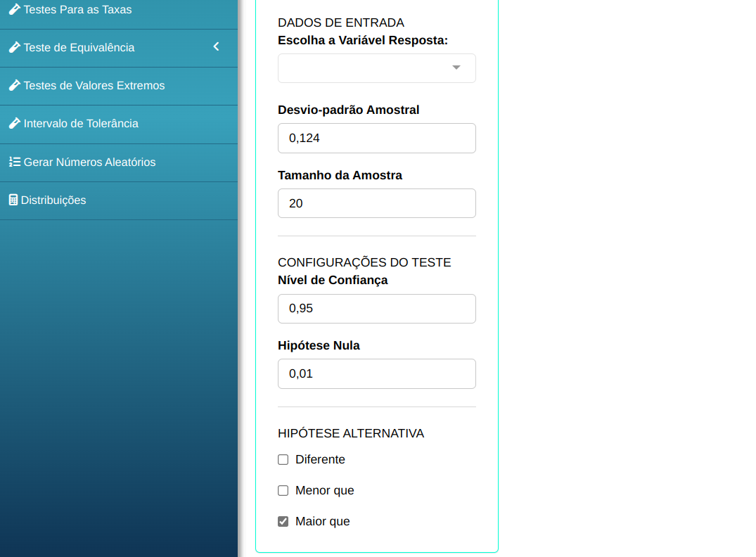Viewport: 756px width, 557px height.
Task: Check the Diferente checkbox
Action: [283, 460]
